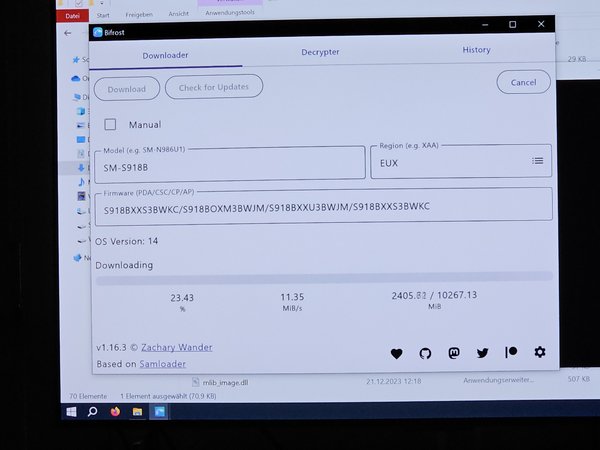
Task: Click the 70 Elemente status bar text
Action: pyautogui.click(x=88, y=396)
